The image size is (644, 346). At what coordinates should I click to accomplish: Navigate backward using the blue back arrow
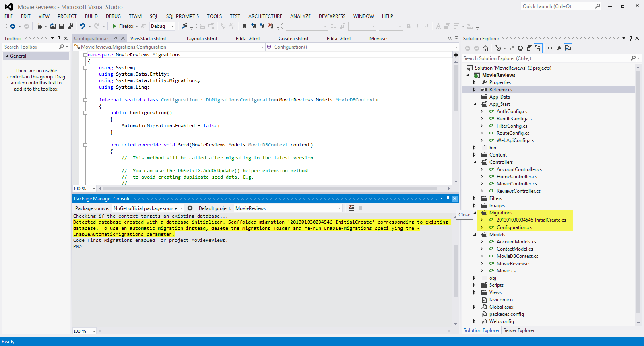pos(13,26)
